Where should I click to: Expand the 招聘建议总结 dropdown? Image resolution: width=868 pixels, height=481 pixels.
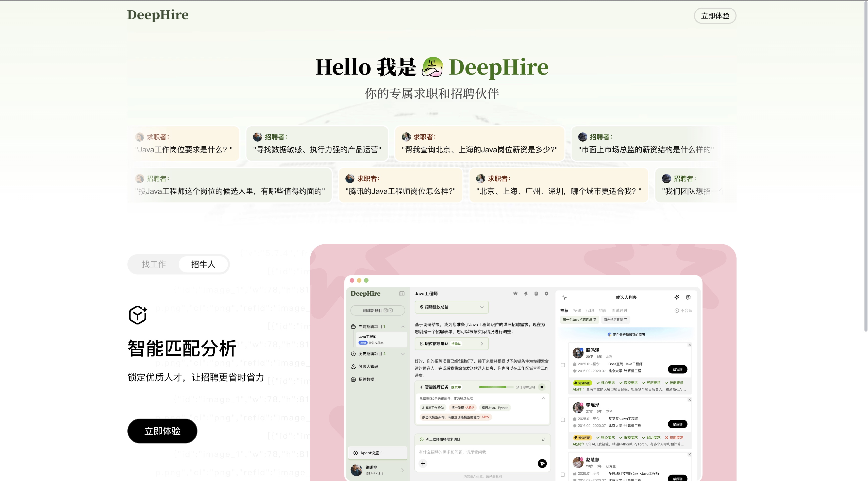pyautogui.click(x=481, y=307)
